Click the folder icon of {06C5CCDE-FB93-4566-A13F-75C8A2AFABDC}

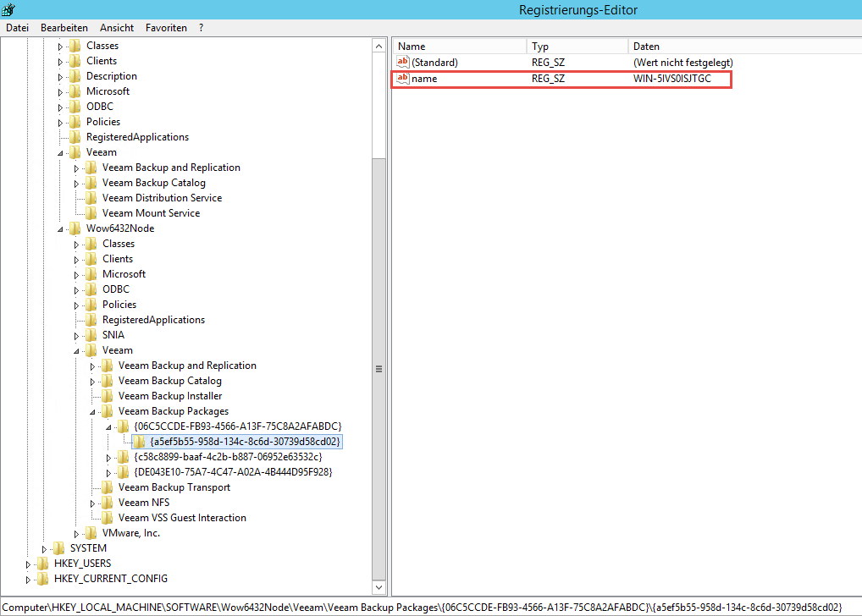124,426
